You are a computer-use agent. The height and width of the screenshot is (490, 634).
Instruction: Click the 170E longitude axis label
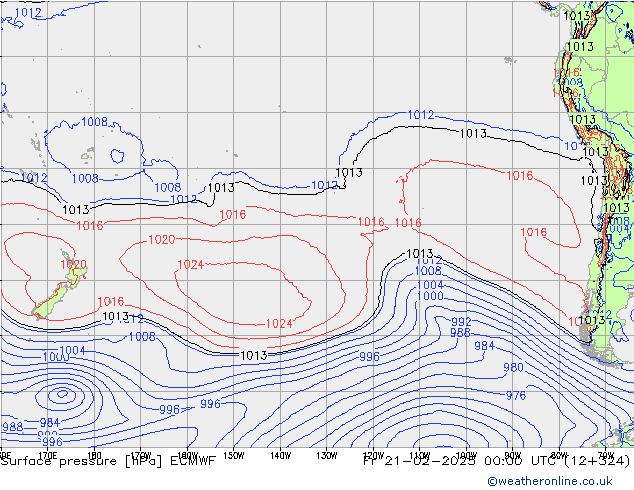(x=48, y=456)
